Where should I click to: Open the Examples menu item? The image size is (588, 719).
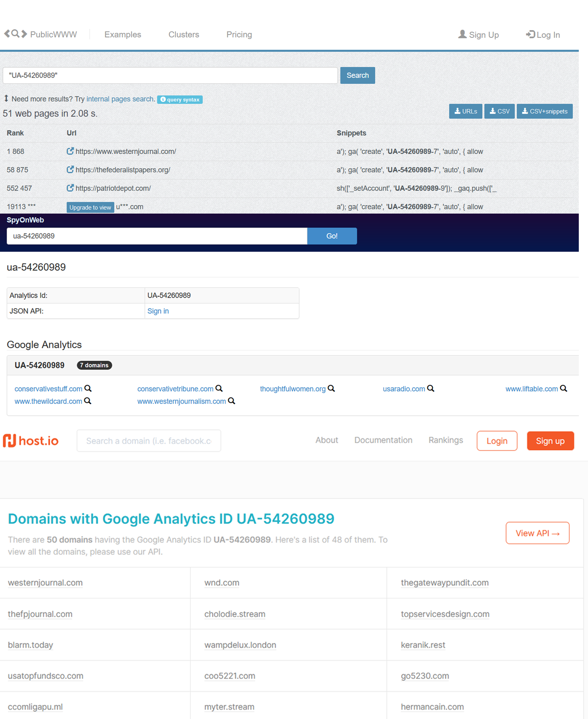[123, 35]
